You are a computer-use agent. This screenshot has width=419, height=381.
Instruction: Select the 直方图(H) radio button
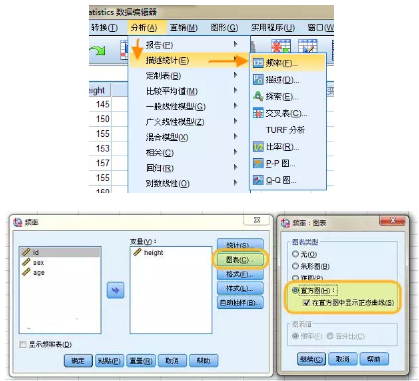(295, 290)
